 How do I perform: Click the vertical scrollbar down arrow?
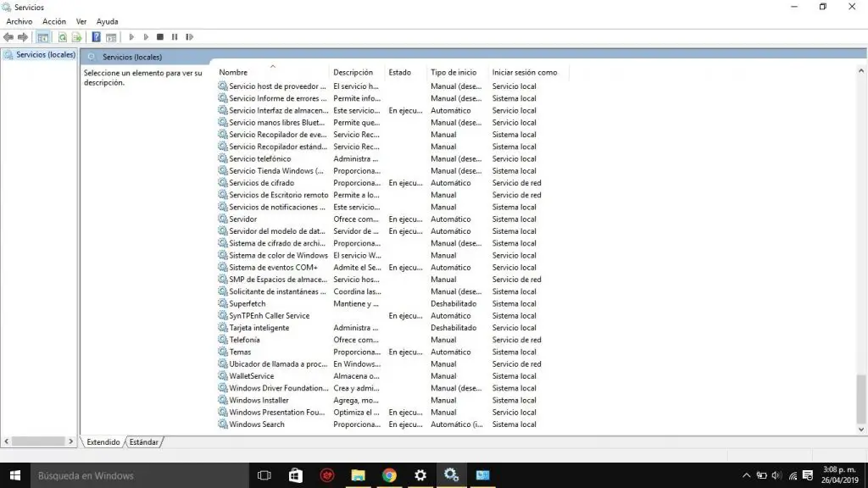[861, 430]
